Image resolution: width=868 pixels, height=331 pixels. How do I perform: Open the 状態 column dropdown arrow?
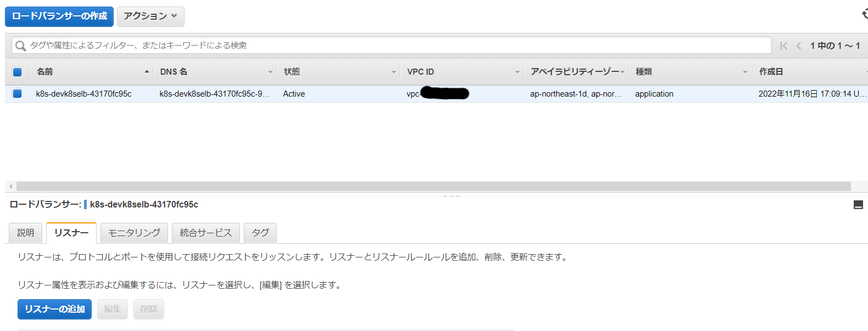[x=394, y=72]
